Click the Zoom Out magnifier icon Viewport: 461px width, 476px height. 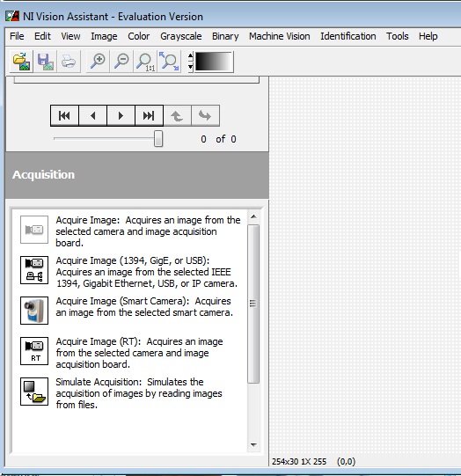121,62
